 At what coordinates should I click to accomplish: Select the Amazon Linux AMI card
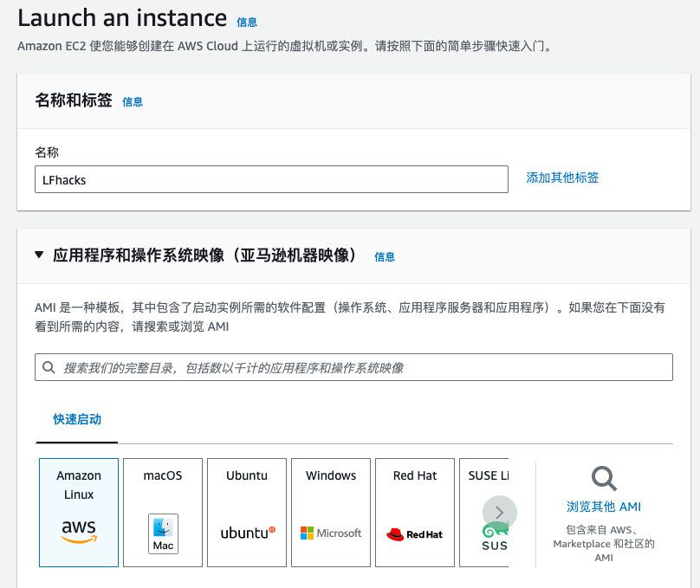click(x=79, y=512)
